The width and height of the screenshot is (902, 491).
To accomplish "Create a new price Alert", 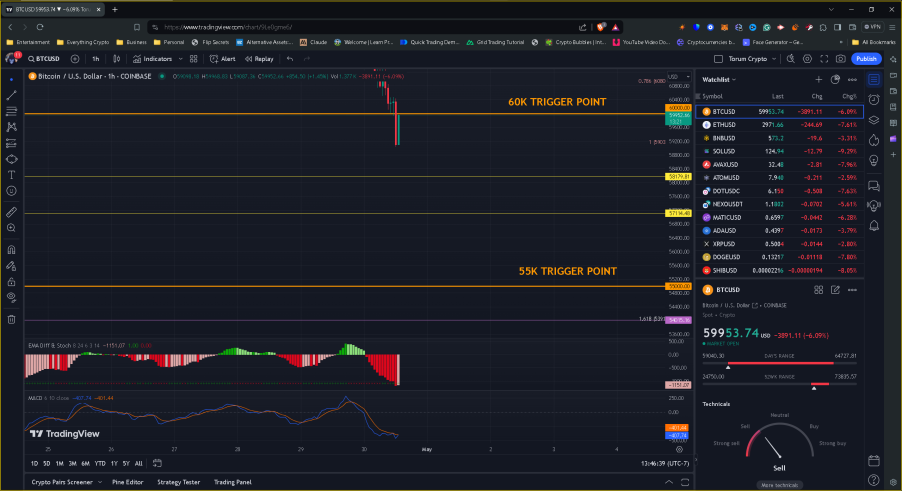I will 223,59.
